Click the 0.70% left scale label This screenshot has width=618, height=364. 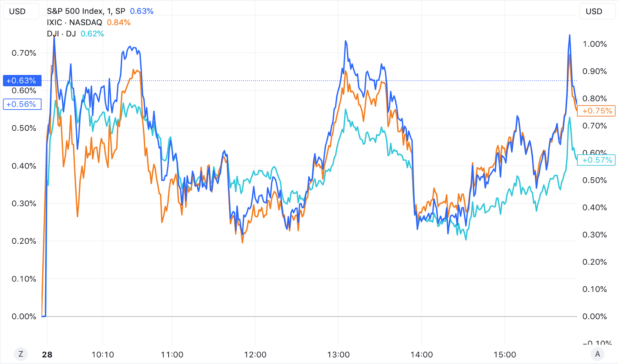pyautogui.click(x=24, y=53)
